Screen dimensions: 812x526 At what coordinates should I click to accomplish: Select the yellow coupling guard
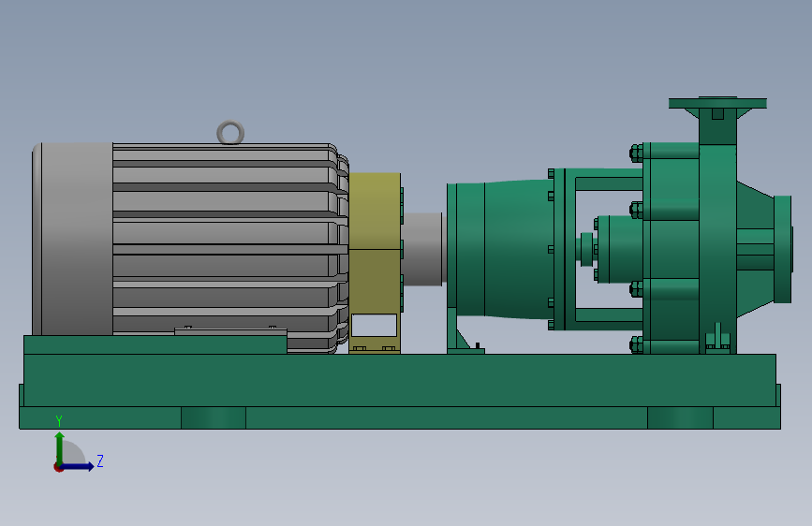pos(375,263)
